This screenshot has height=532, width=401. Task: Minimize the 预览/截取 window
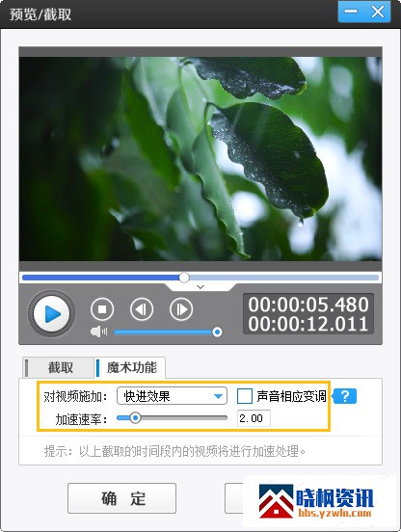[351, 12]
